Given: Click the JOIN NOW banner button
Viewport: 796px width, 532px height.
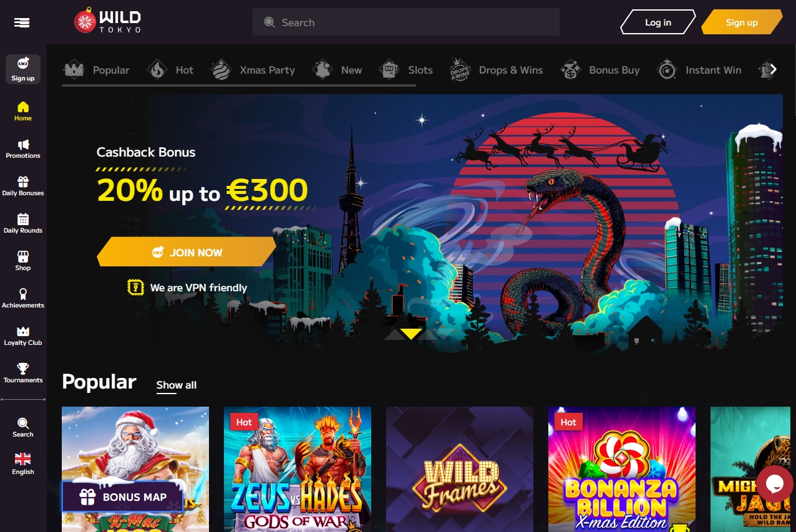Looking at the screenshot, I should coord(187,253).
